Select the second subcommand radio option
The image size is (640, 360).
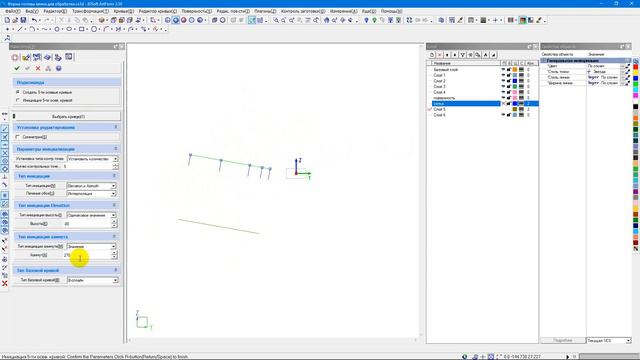point(18,100)
